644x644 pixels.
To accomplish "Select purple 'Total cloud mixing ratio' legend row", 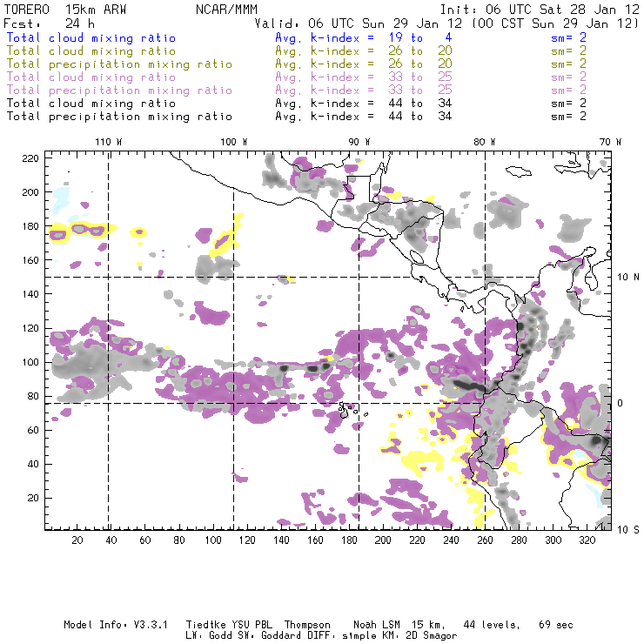I will (91, 77).
